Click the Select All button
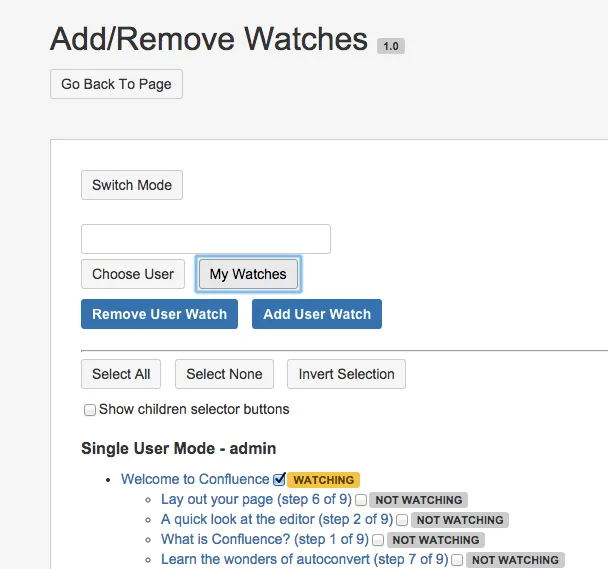 pyautogui.click(x=121, y=374)
